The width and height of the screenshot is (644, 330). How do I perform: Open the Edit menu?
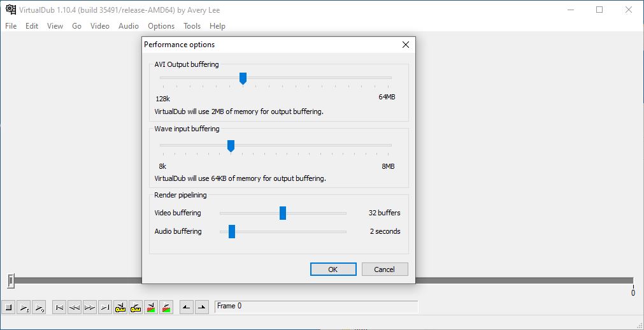[x=32, y=26]
